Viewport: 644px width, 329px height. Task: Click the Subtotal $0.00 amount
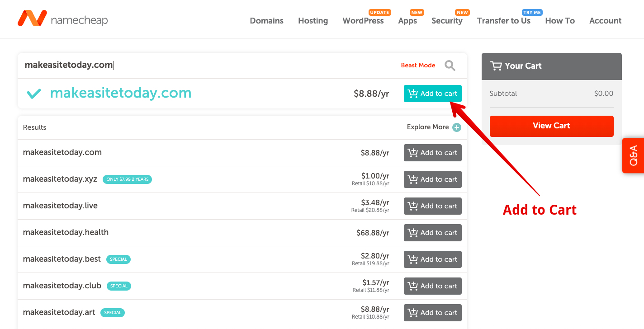click(x=604, y=94)
